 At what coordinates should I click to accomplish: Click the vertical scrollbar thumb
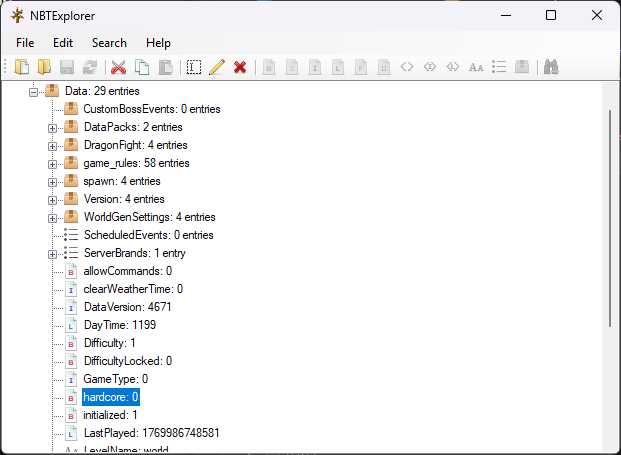pyautogui.click(x=609, y=215)
